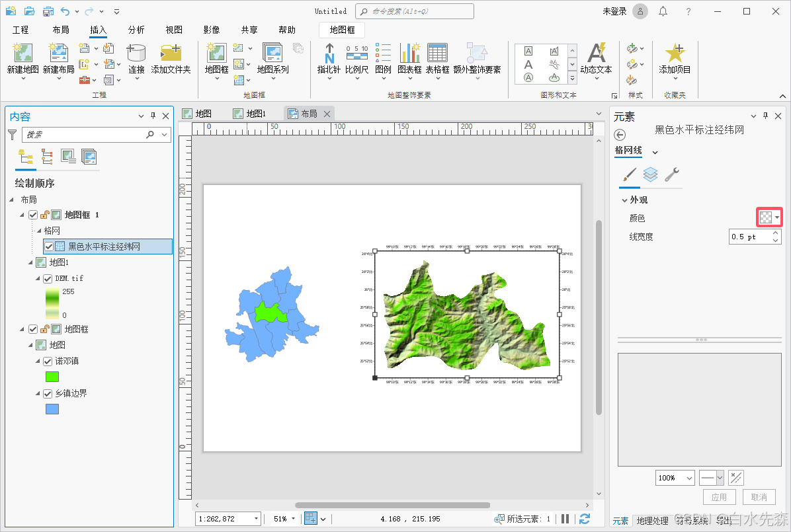Insert a 地图框 map frame
The image size is (791, 532).
pos(216,53)
